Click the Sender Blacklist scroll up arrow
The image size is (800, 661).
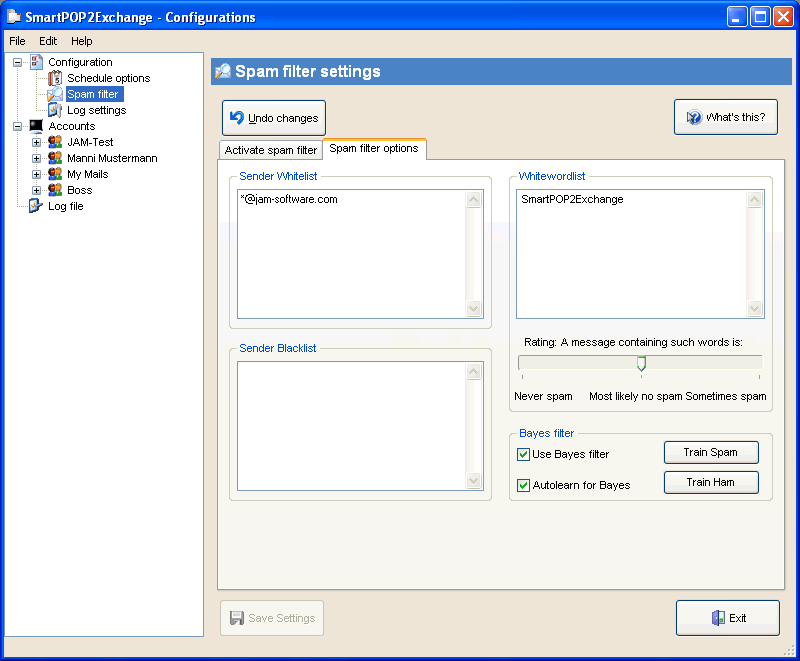pos(474,371)
